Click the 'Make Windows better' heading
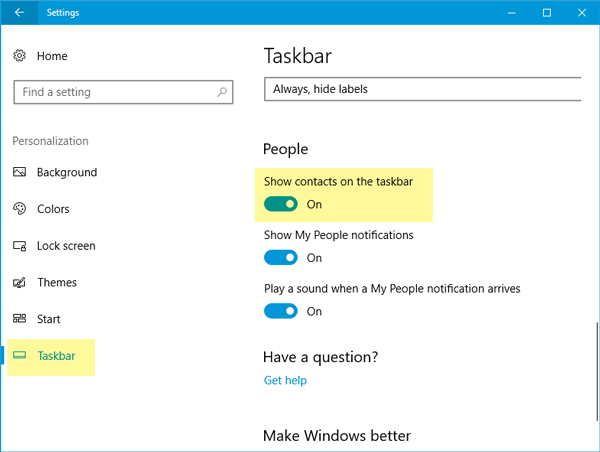This screenshot has width=600, height=452. tap(337, 436)
